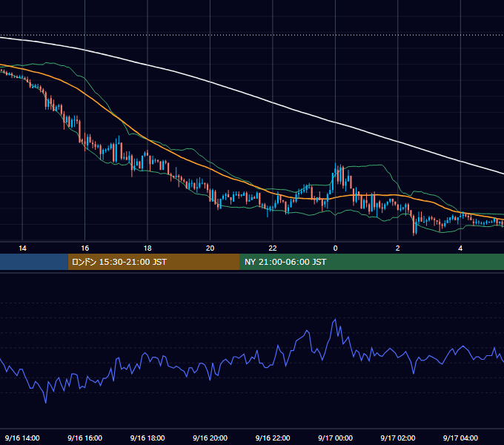Click the 18 hour label on price chart axis
This screenshot has height=445, width=504.
[x=147, y=248]
